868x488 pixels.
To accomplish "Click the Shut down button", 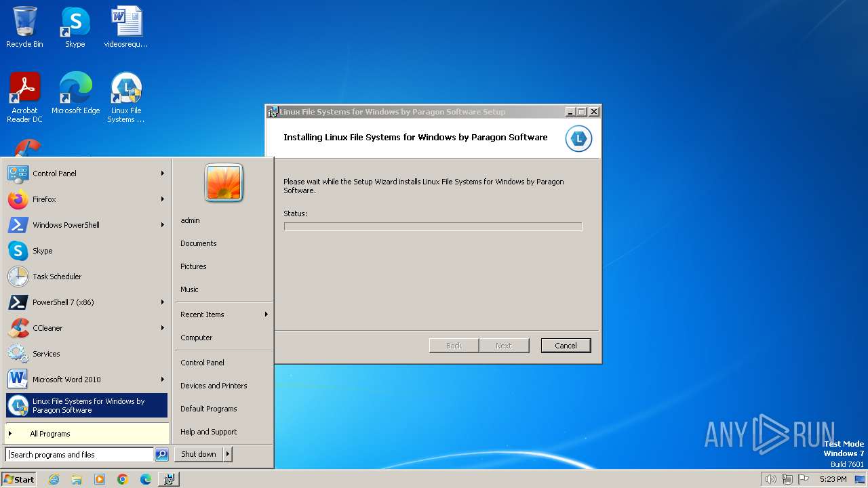I will click(199, 454).
